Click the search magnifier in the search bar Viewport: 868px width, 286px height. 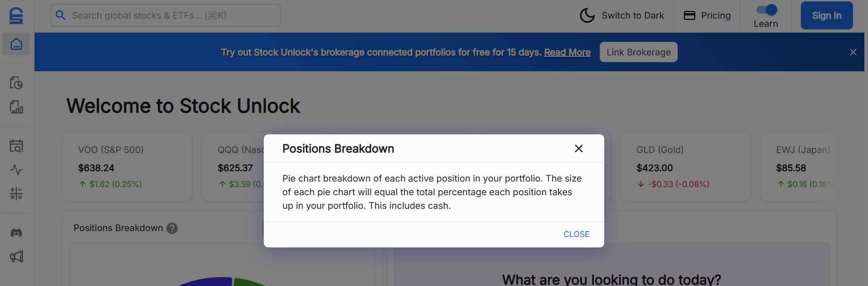tap(61, 15)
